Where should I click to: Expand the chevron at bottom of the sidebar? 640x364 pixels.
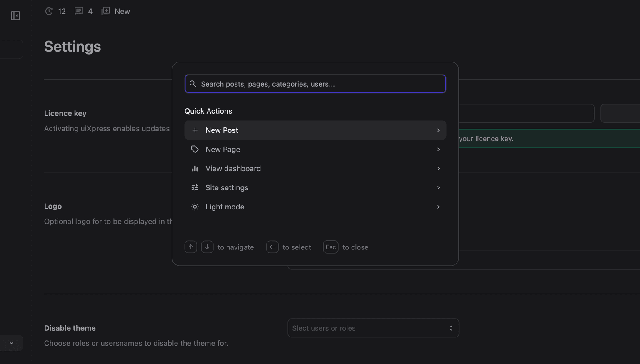[11, 342]
